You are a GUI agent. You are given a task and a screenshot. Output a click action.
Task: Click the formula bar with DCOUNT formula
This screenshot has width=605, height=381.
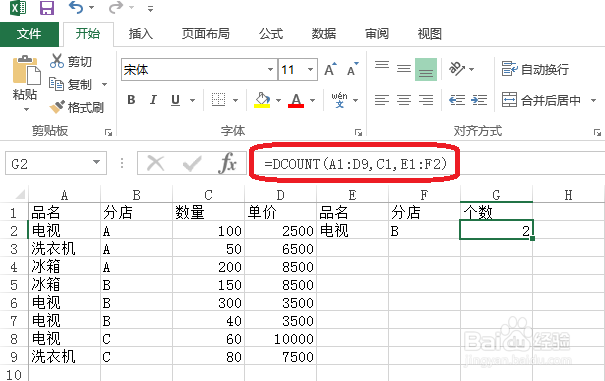tap(426, 163)
